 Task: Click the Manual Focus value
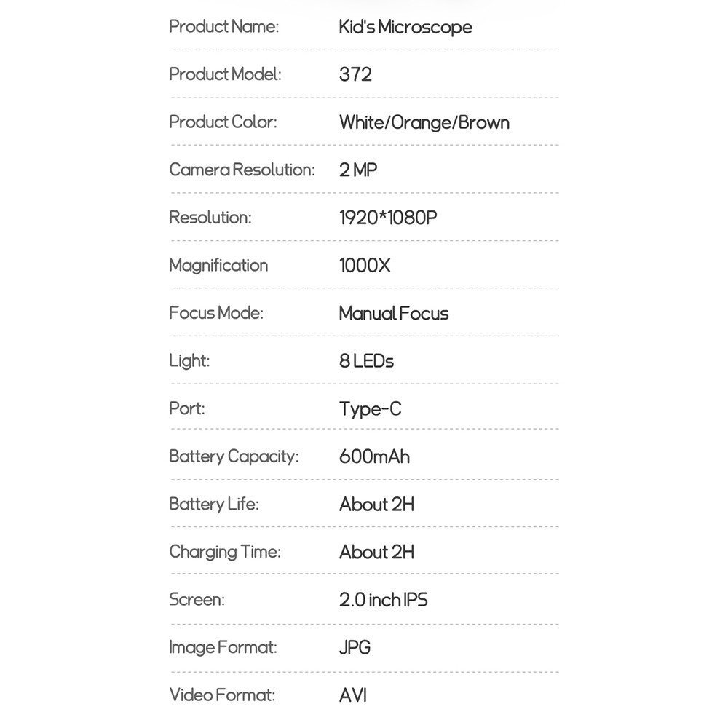point(394,314)
